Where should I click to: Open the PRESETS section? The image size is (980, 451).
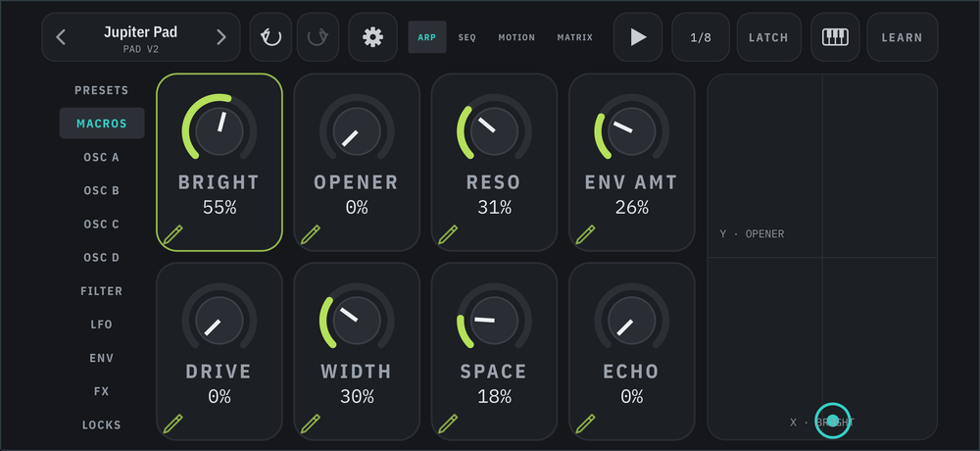[x=102, y=90]
